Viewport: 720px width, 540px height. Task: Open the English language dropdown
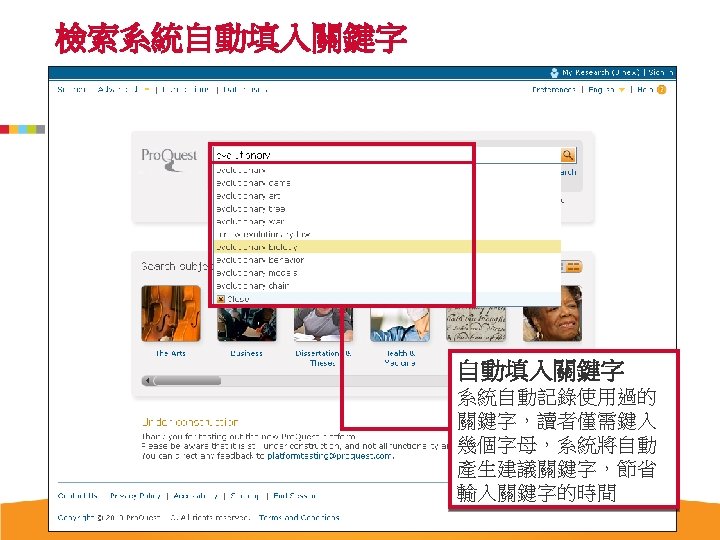point(606,90)
